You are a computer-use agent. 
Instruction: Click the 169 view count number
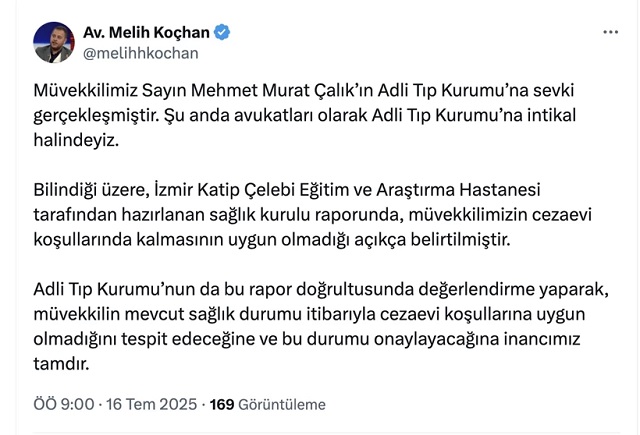(221, 405)
